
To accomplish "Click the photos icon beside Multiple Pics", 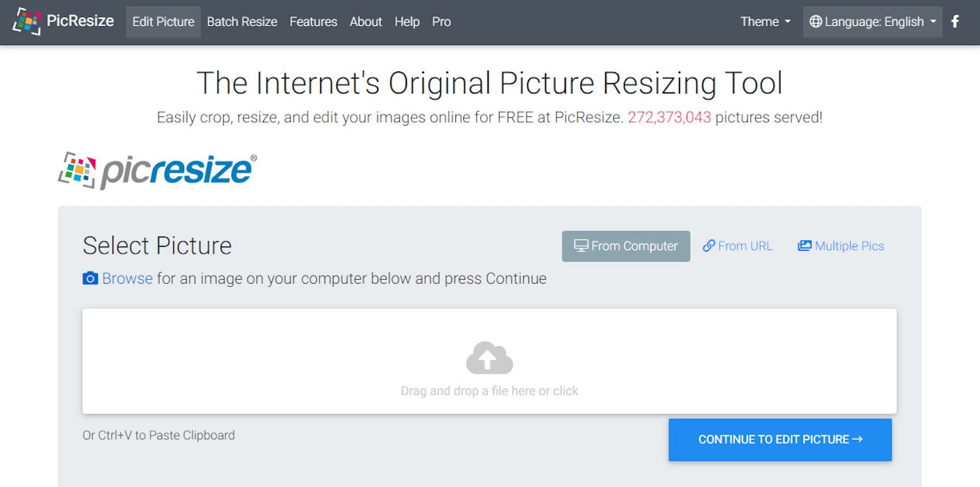I will point(805,245).
